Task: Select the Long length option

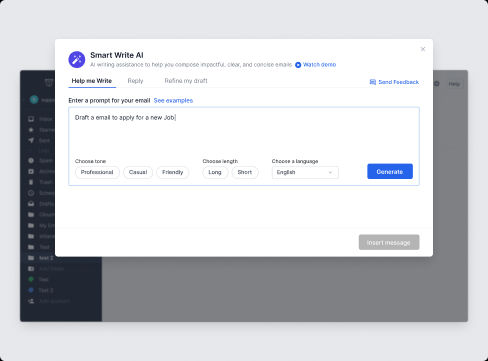Action: [x=215, y=172]
